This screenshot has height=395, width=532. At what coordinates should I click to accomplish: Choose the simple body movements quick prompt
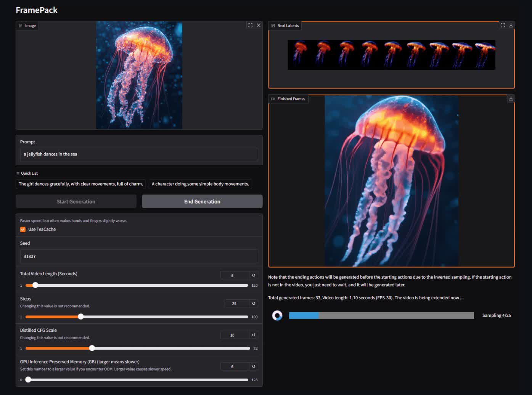coord(200,184)
